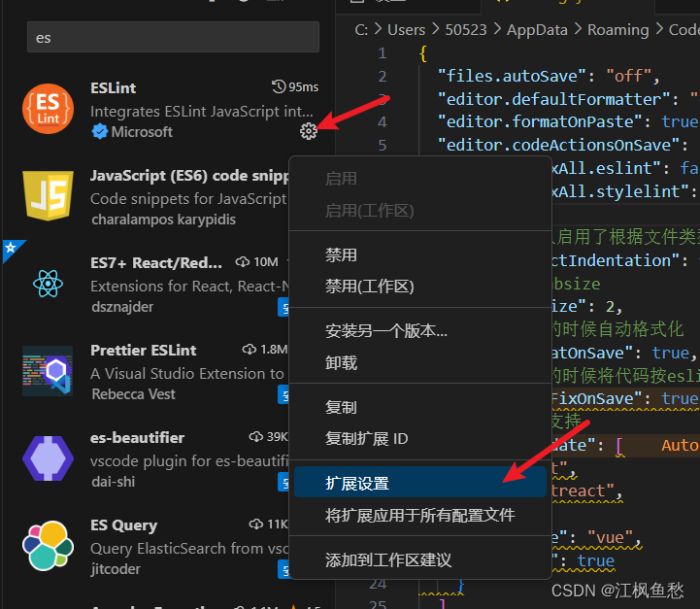Image resolution: width=700 pixels, height=609 pixels.
Task: Click the ES7+ React extension atom icon
Action: point(48,283)
